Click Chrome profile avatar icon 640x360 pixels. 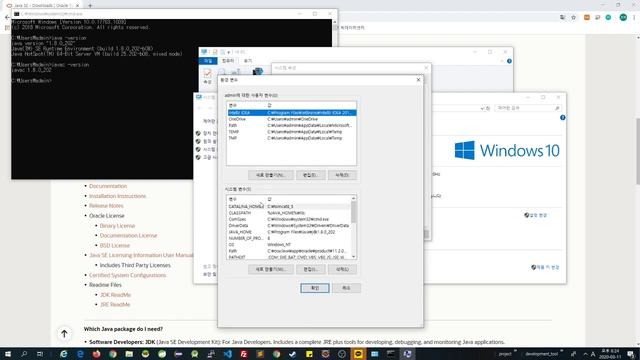click(623, 17)
